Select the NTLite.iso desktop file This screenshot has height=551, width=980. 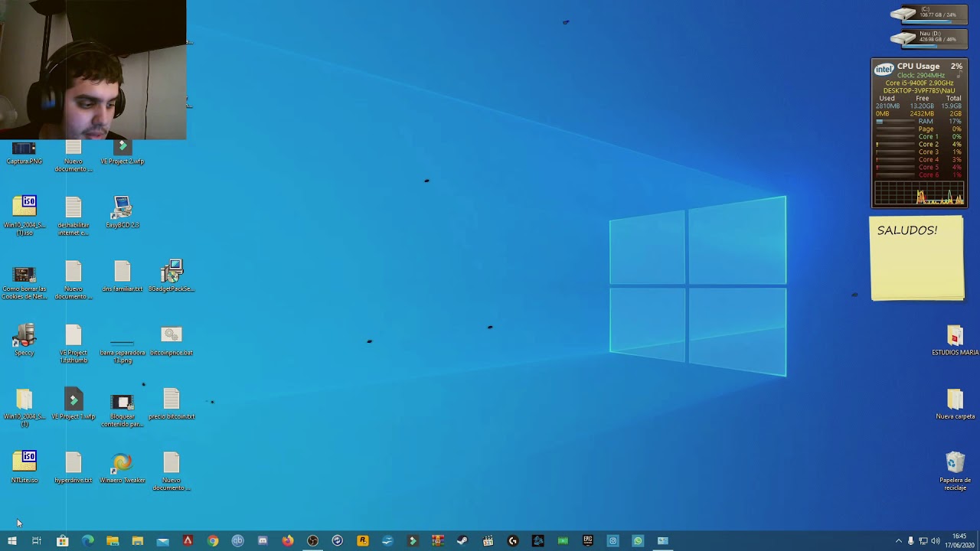pyautogui.click(x=24, y=468)
